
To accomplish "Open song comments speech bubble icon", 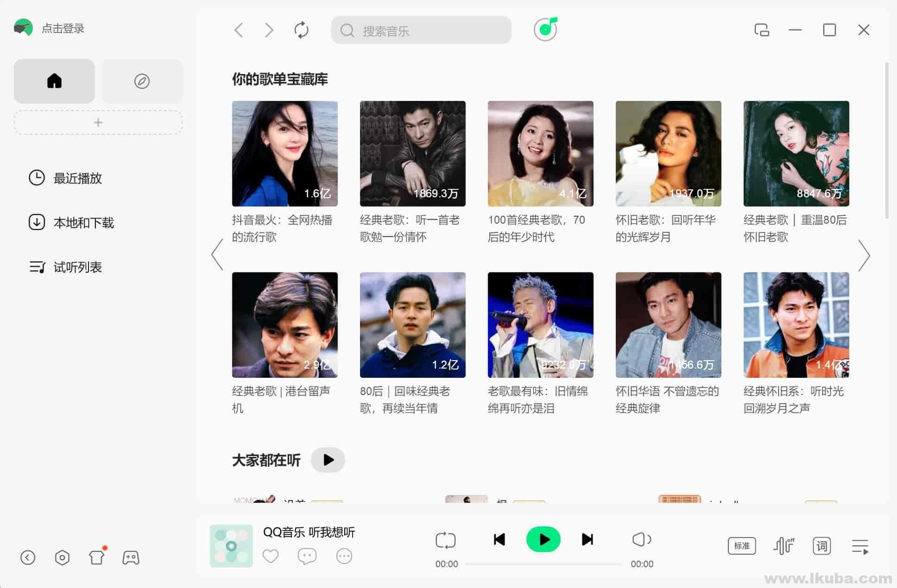I will 307,556.
